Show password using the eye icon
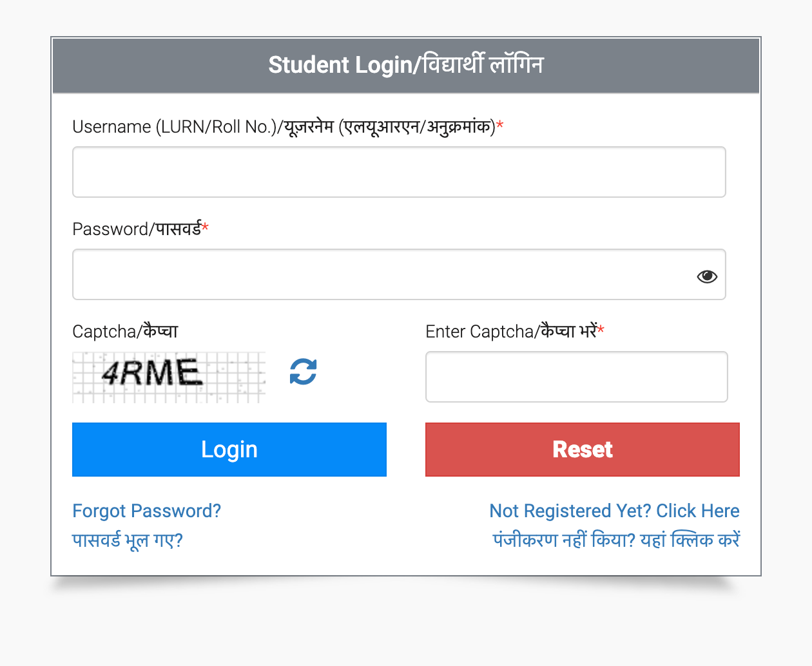 706,276
